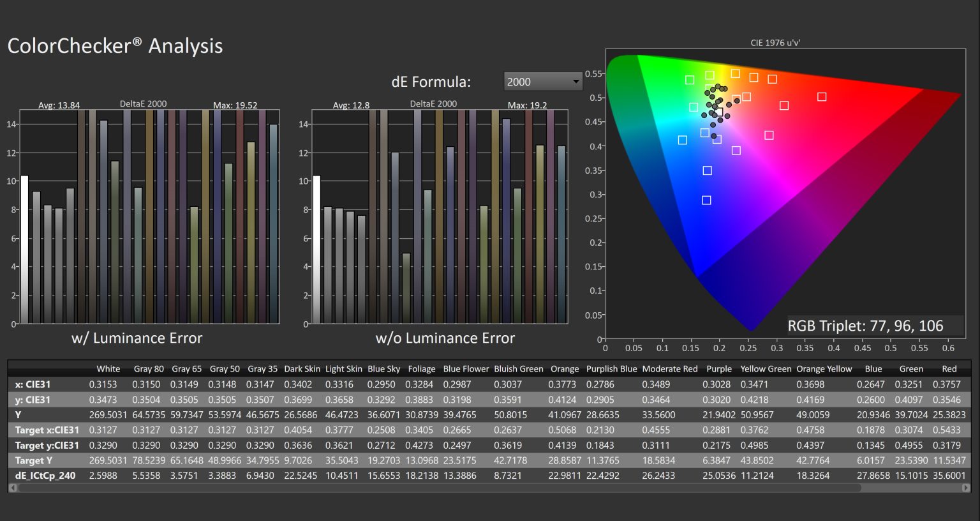Viewport: 980px width, 521px height.
Task: Click the 'w/o Luminance Error' chart label
Action: point(444,338)
